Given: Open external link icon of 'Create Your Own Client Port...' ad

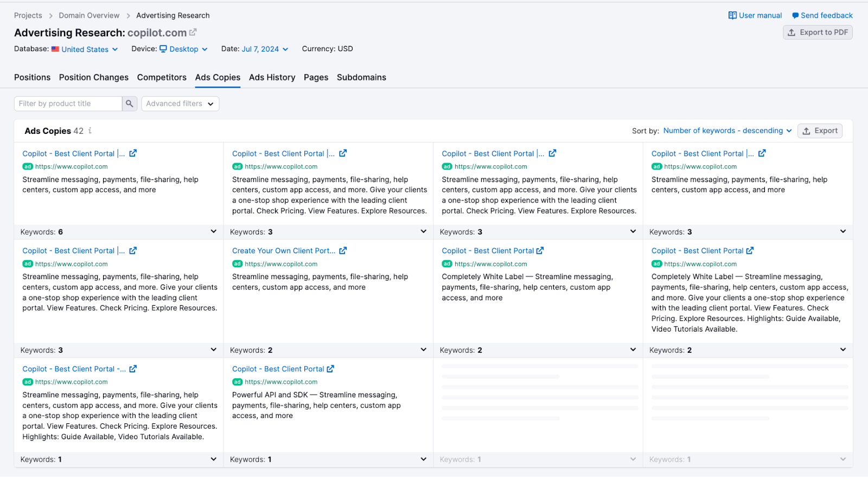Looking at the screenshot, I should [343, 250].
